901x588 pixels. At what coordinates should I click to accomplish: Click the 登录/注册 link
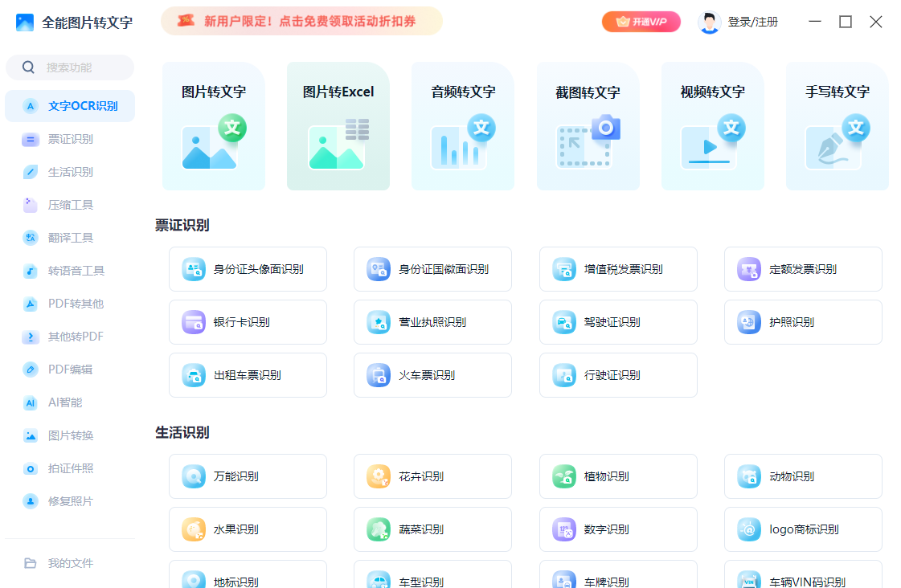click(753, 22)
